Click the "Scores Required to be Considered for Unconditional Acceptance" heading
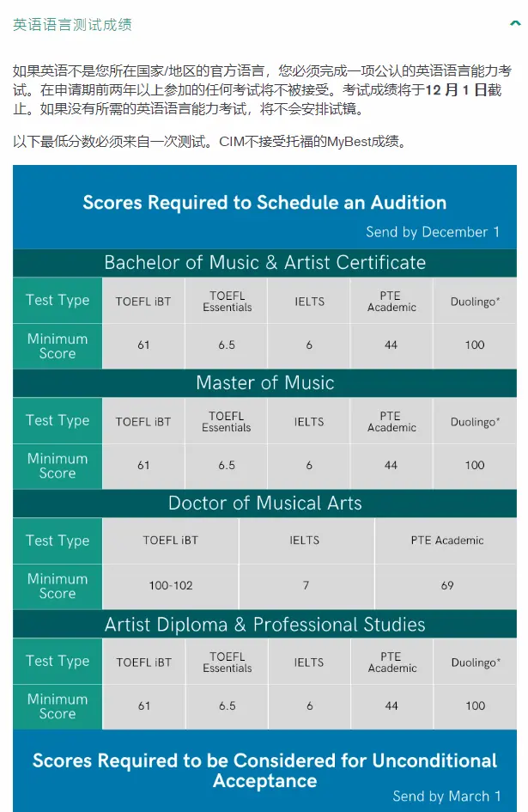 pos(264,771)
